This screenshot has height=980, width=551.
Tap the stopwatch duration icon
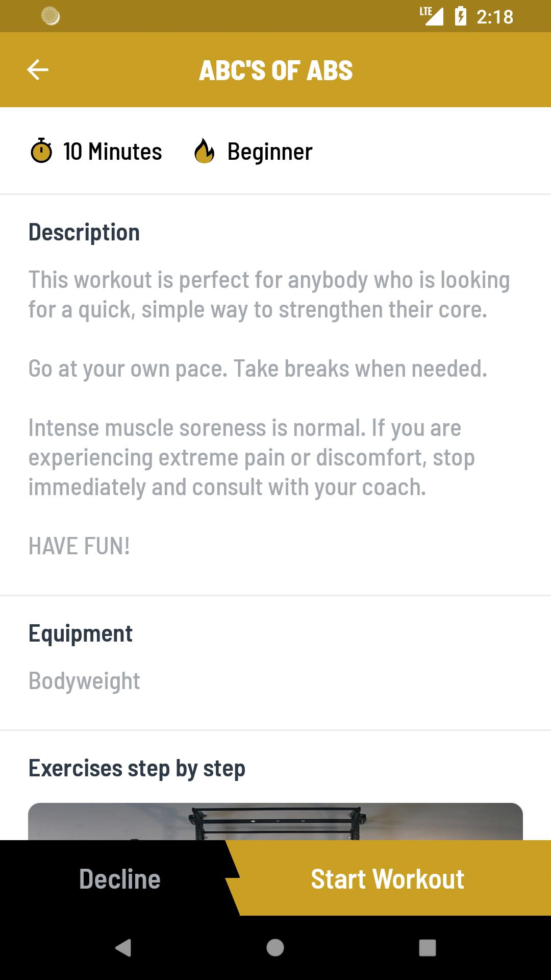(x=41, y=151)
